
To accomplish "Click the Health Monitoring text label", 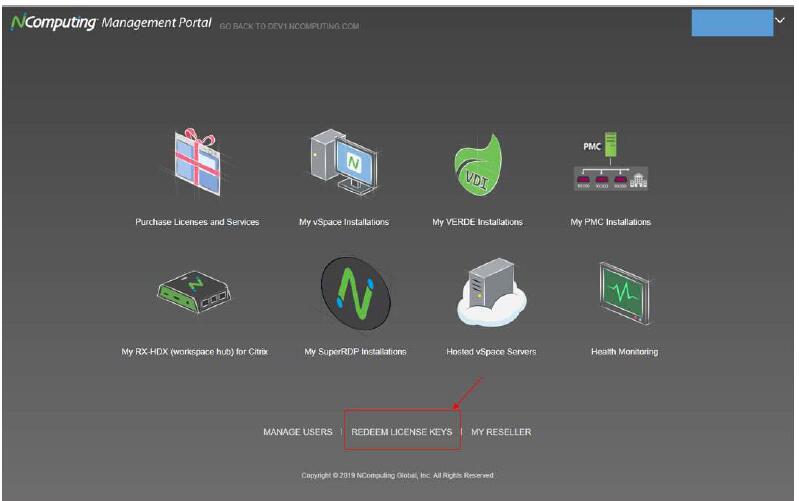I will coord(624,352).
